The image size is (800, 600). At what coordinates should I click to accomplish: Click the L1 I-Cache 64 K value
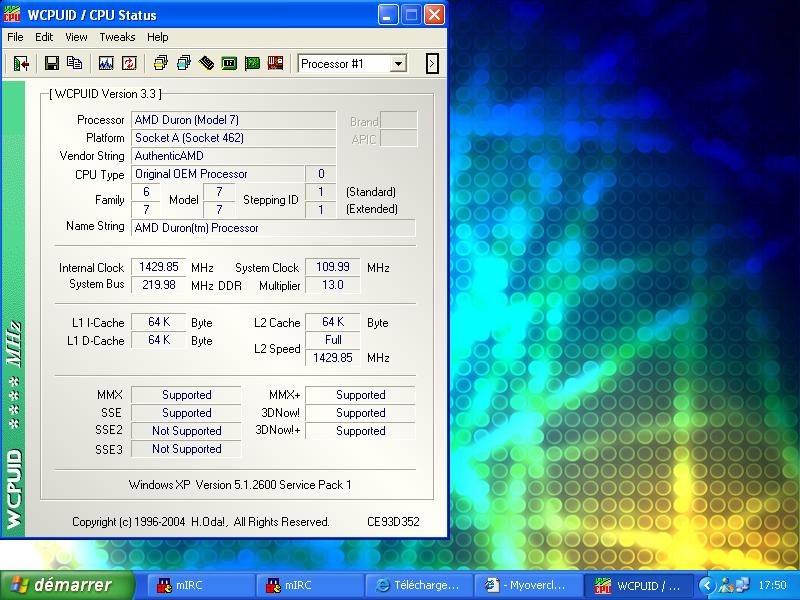[159, 322]
